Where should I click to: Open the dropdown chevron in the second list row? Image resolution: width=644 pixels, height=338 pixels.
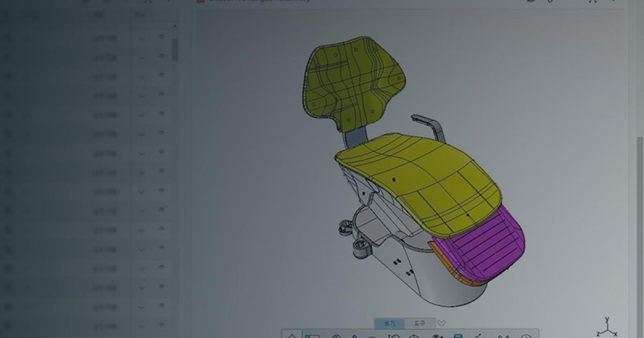click(142, 57)
